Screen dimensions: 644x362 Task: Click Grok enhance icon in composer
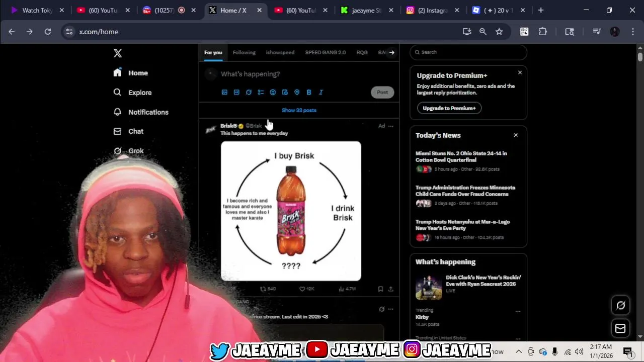coord(249,93)
